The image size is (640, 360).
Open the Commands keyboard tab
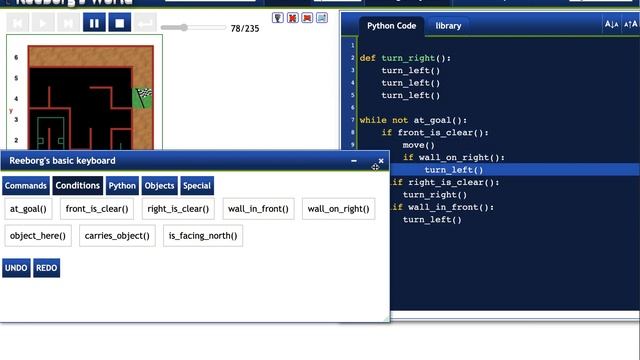click(26, 186)
